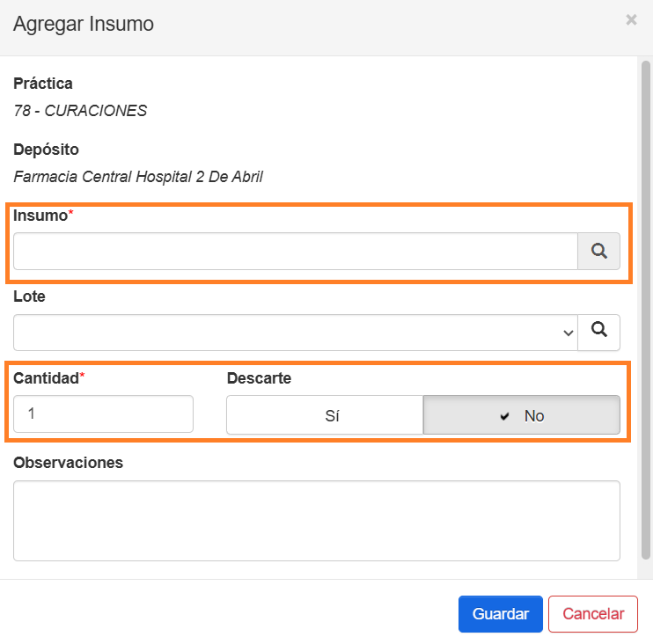This screenshot has height=644, width=653.
Task: Click the Cancelar button
Action: [x=592, y=613]
